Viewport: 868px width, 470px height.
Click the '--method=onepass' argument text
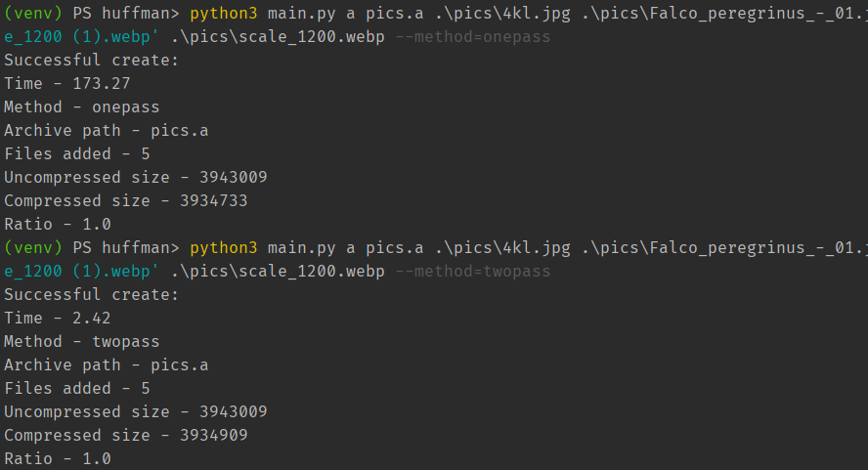coord(473,37)
